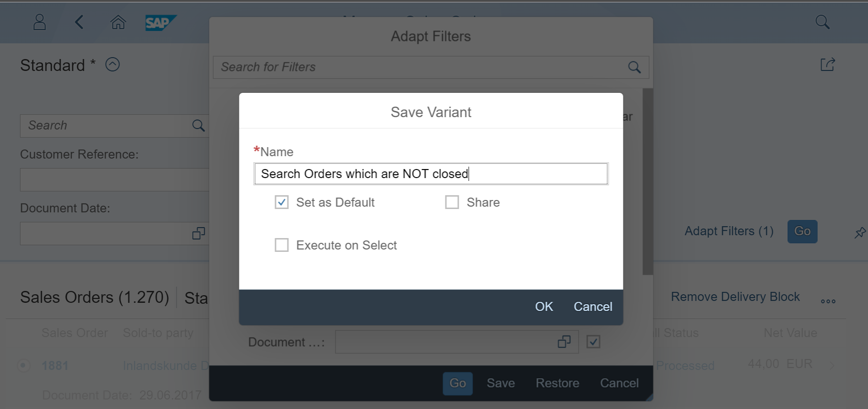Viewport: 868px width, 409px height.
Task: Cancel the Save Variant dialog
Action: (593, 307)
